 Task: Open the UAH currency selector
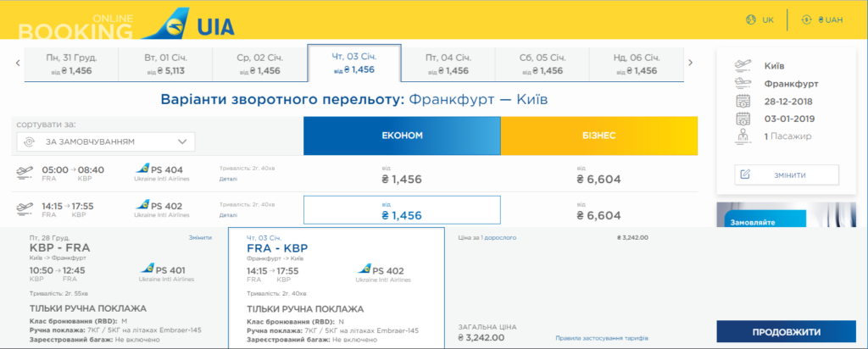(x=822, y=19)
